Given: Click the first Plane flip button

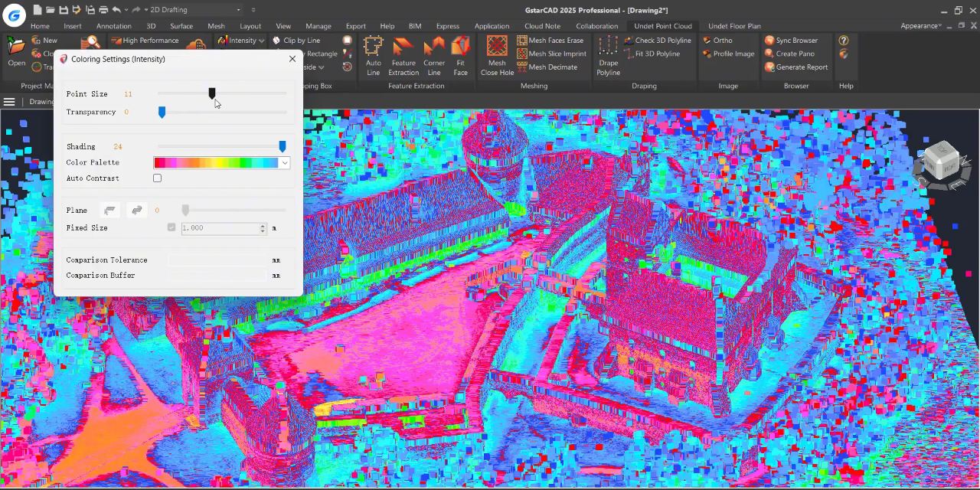Looking at the screenshot, I should point(110,210).
